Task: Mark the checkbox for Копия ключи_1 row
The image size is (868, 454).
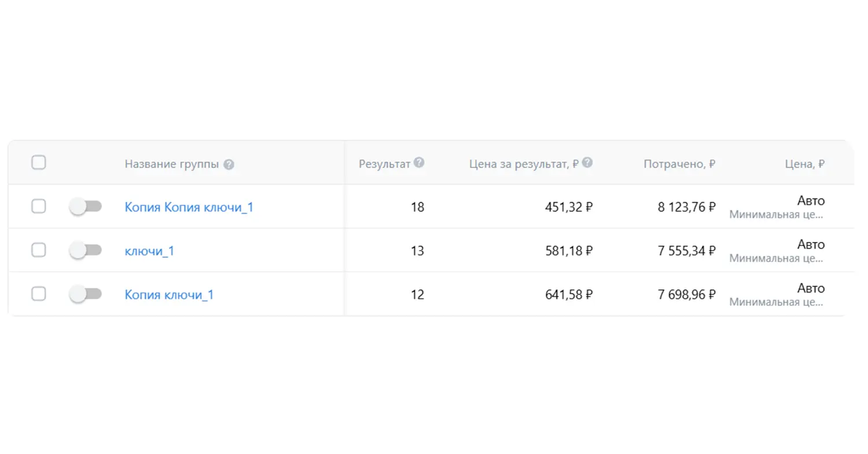Action: tap(39, 294)
